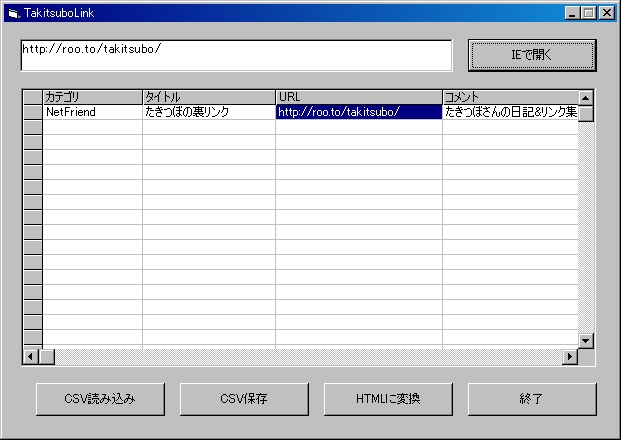The width and height of the screenshot is (621, 440).
Task: Click the first row's selector header
Action: pos(32,112)
